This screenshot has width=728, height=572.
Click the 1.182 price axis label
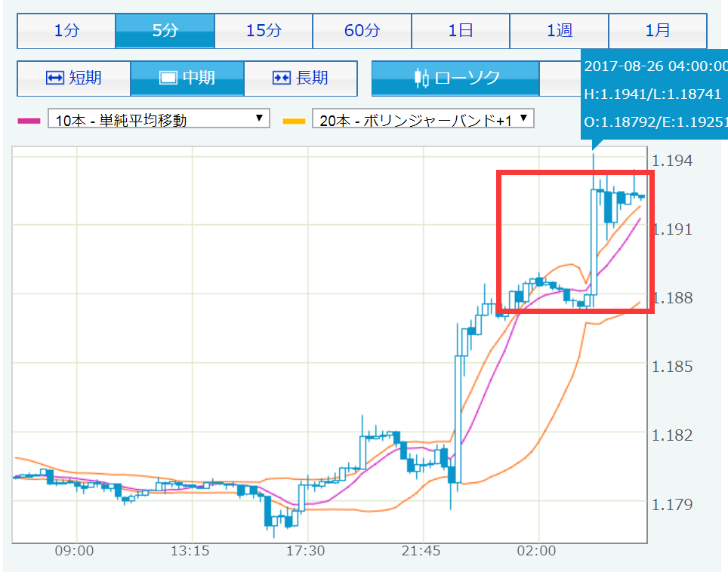click(x=672, y=435)
